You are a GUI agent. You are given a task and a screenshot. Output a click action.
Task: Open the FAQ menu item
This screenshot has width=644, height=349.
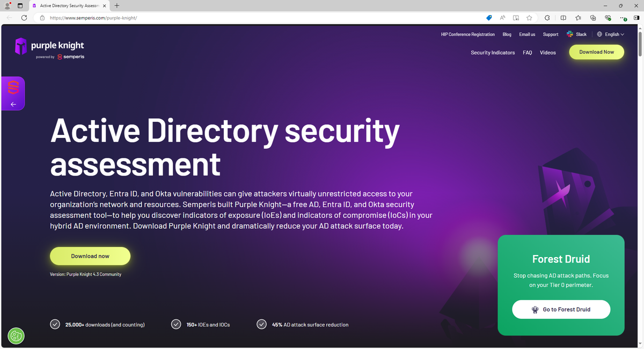[528, 53]
